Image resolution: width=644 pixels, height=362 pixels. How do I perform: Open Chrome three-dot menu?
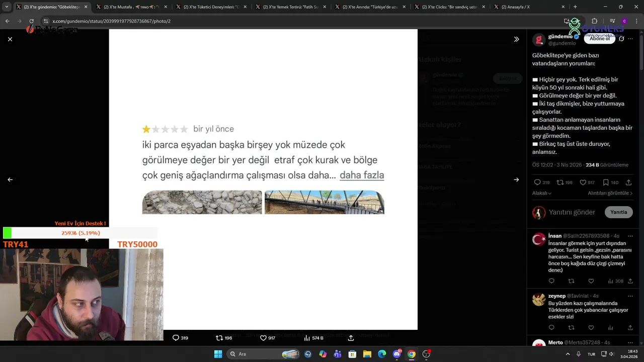click(x=636, y=21)
